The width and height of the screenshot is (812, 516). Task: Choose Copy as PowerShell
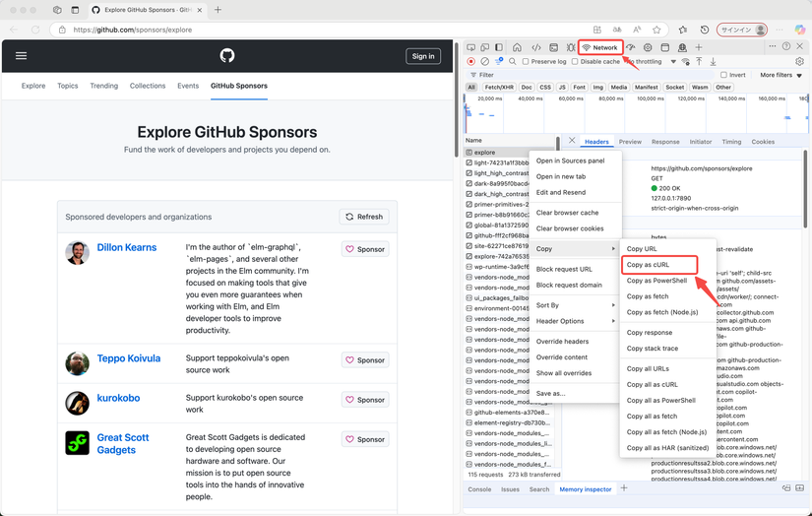[656, 281]
